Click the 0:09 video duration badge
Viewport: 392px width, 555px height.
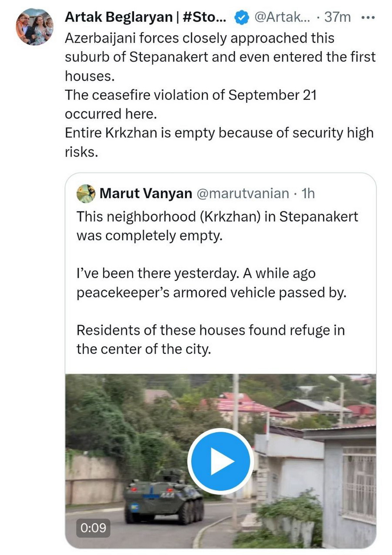pyautogui.click(x=93, y=528)
